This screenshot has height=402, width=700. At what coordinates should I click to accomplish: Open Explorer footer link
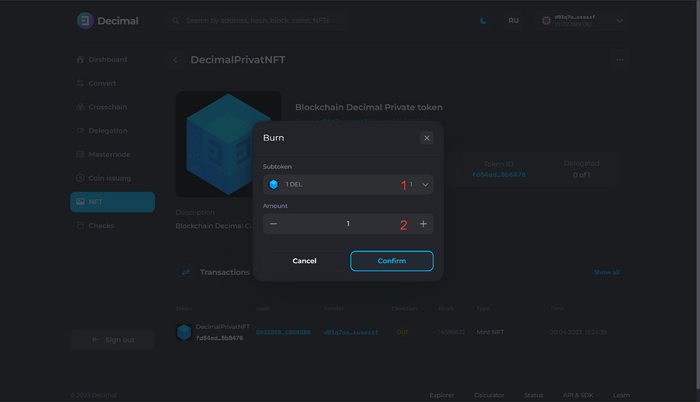[442, 395]
